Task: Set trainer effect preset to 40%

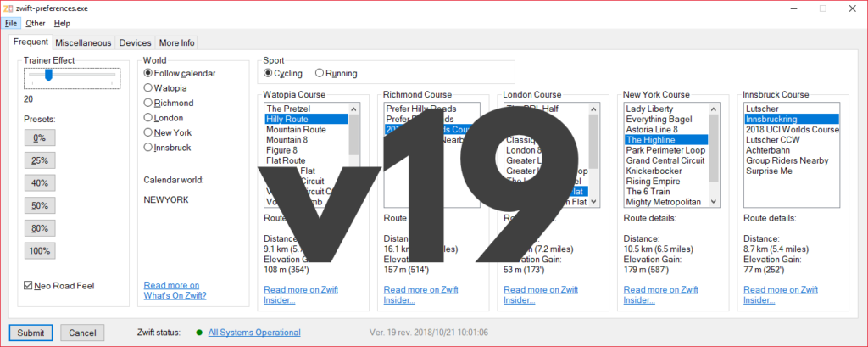Action: [x=40, y=183]
